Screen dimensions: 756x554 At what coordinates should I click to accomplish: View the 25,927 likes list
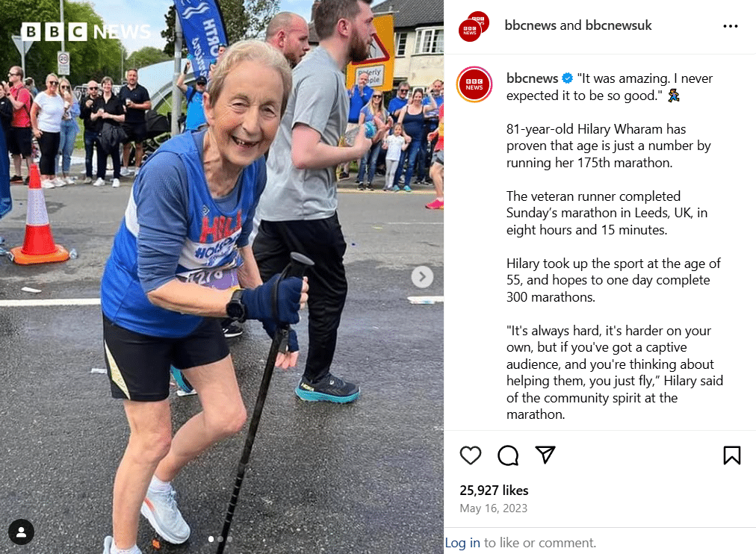pyautogui.click(x=494, y=491)
